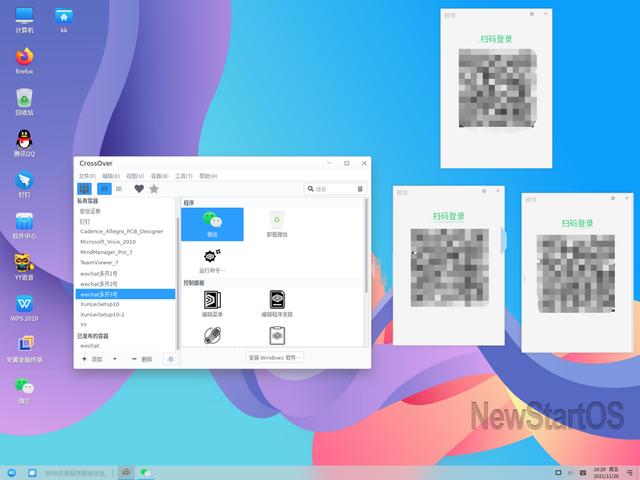The width and height of the screenshot is (640, 480).
Task: Select the wechat多开1号 container
Action: click(125, 273)
